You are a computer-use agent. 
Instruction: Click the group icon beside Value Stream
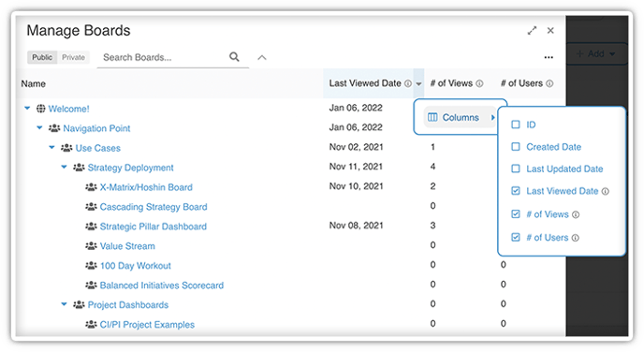tap(91, 245)
